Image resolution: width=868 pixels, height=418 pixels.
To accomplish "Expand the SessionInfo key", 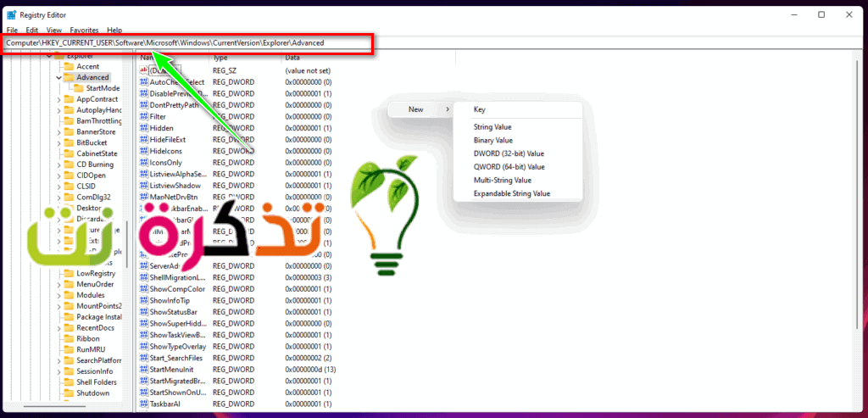I will click(58, 371).
